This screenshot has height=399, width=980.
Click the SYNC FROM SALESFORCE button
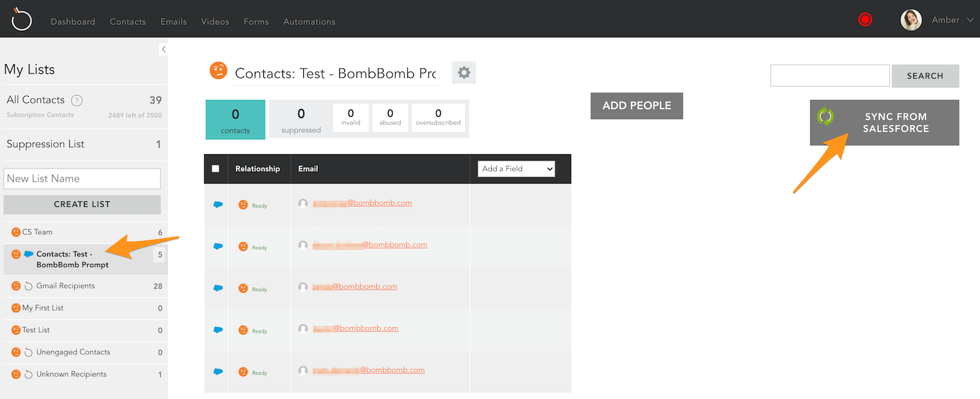pyautogui.click(x=884, y=122)
